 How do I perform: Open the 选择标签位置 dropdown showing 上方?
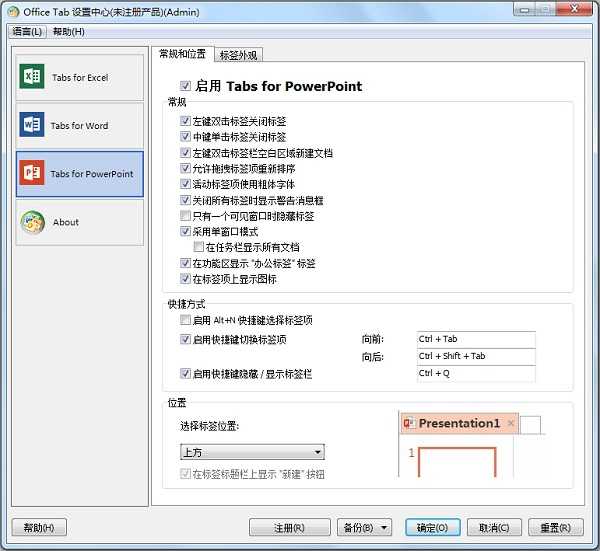pyautogui.click(x=252, y=452)
